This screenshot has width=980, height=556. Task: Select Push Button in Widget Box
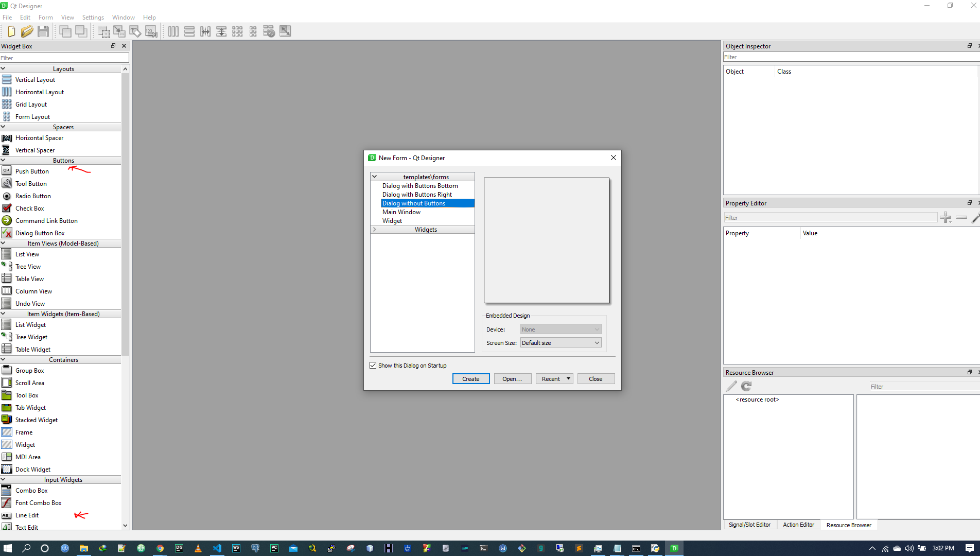(32, 171)
